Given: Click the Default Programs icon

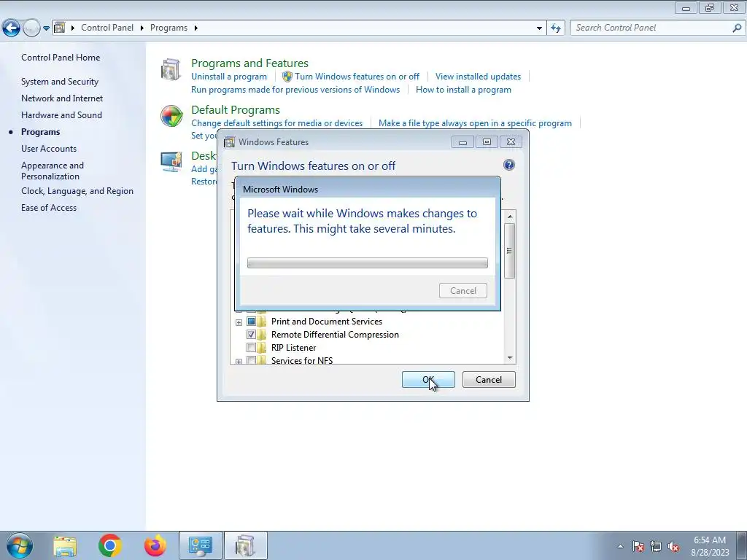Looking at the screenshot, I should 171,116.
